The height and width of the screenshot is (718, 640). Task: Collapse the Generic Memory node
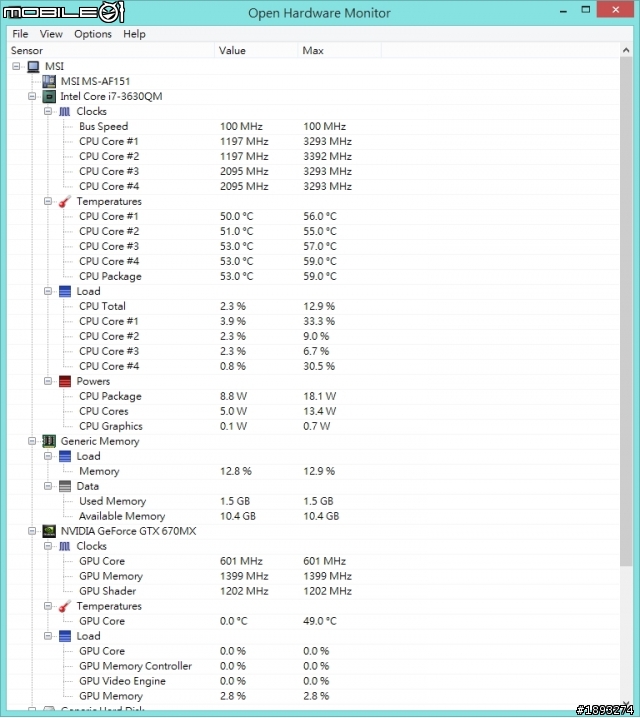(32, 441)
